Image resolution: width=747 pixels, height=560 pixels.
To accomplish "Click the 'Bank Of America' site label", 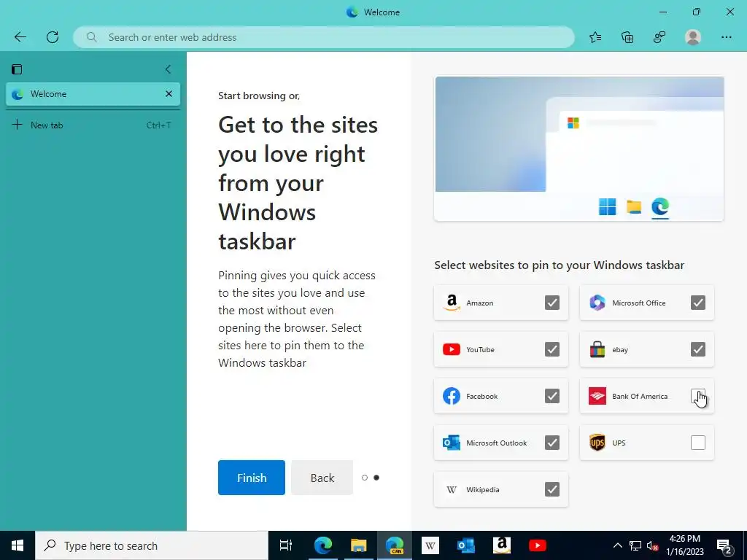I will click(640, 396).
